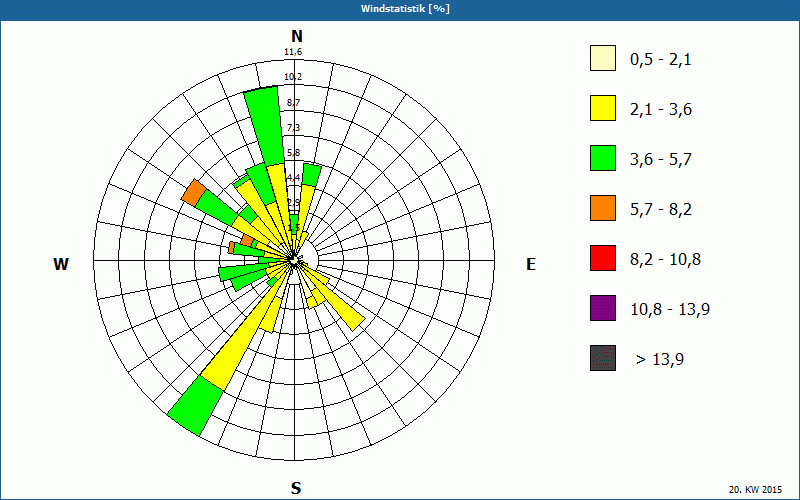Click the 10,8 - 13,9 legend text

tap(670, 310)
